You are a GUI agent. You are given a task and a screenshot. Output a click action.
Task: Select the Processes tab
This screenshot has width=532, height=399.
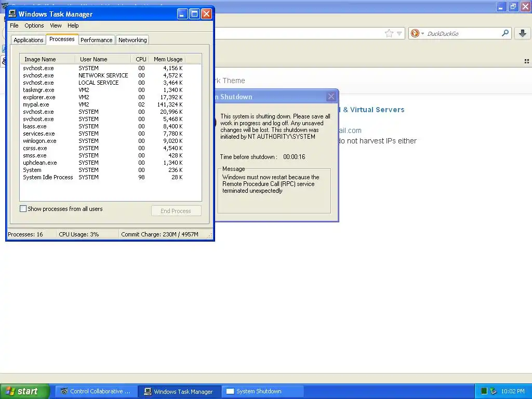(62, 39)
